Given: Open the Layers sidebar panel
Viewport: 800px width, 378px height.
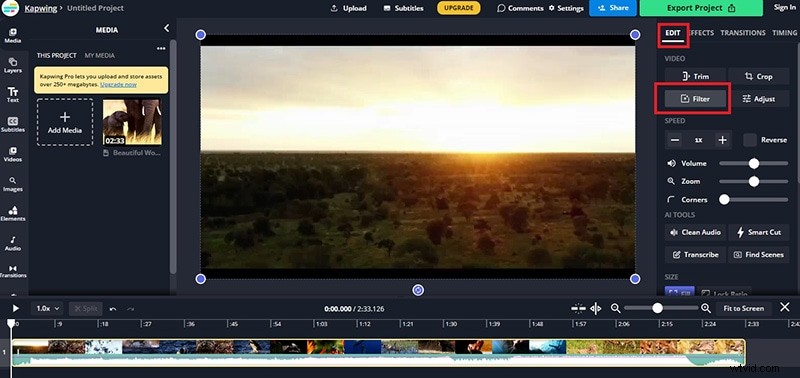Looking at the screenshot, I should tap(13, 65).
